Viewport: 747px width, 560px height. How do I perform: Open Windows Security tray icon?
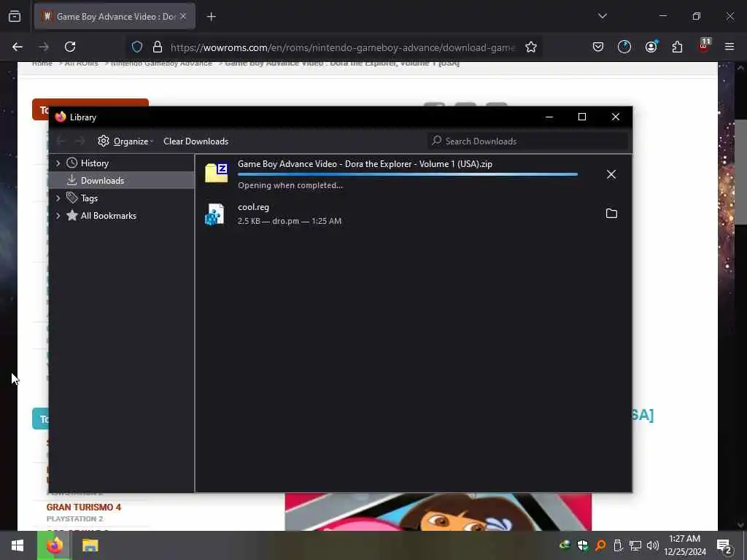pyautogui.click(x=583, y=545)
